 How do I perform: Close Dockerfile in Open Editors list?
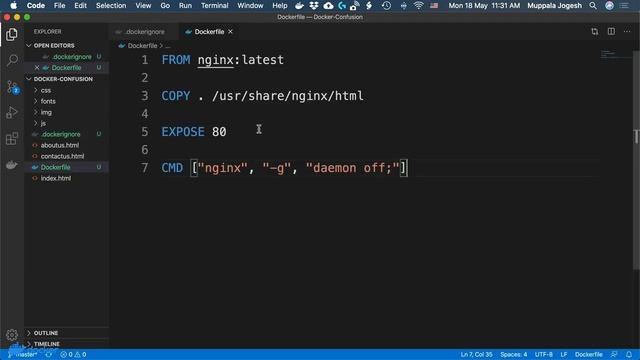37,68
